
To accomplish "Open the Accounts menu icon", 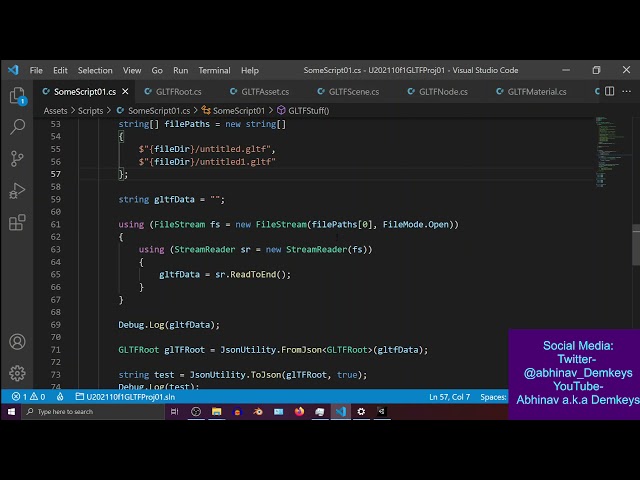I will coord(18,342).
